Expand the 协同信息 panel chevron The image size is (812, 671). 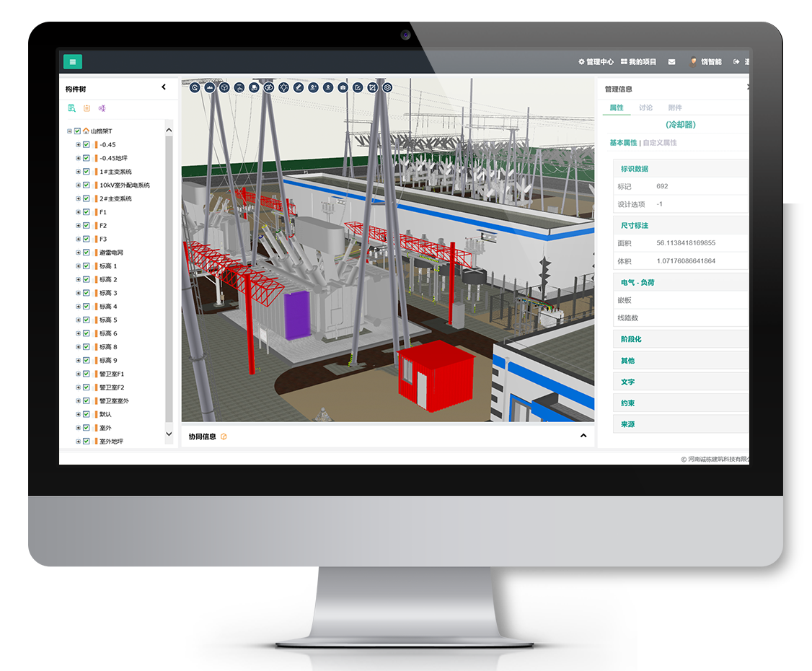[583, 436]
